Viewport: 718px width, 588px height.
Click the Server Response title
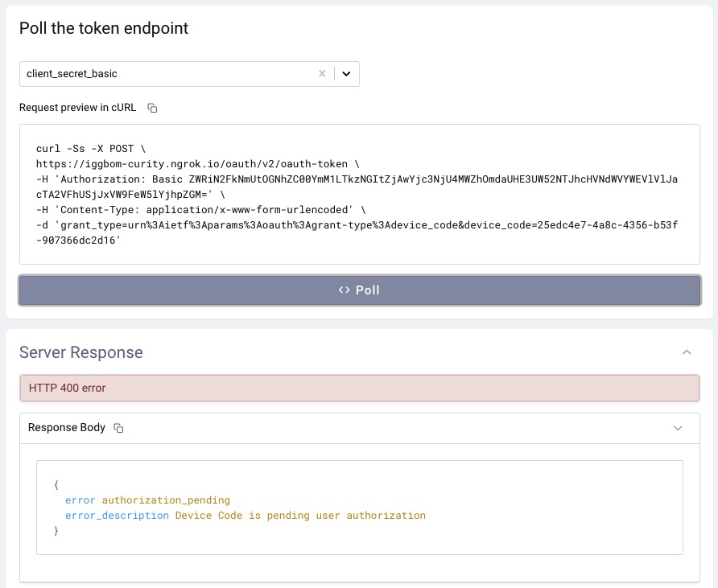coord(81,352)
